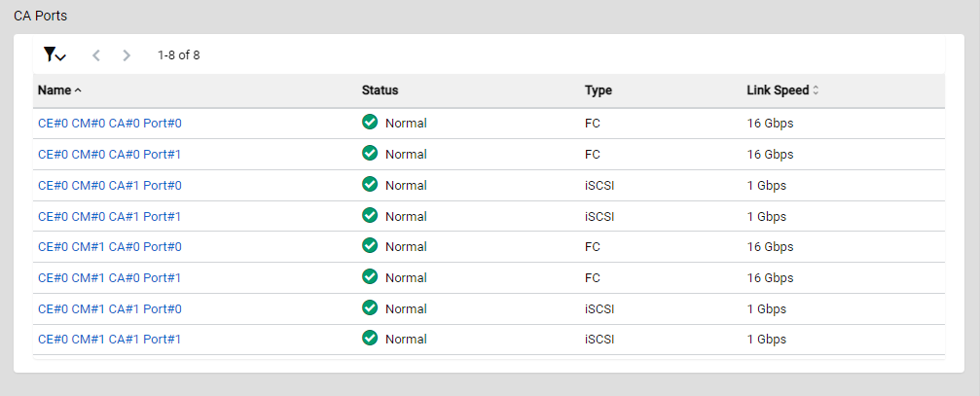Viewport: 980px width, 396px height.
Task: Open CE#0 CM#0 CA#0 Port#1 link
Action: click(x=109, y=155)
